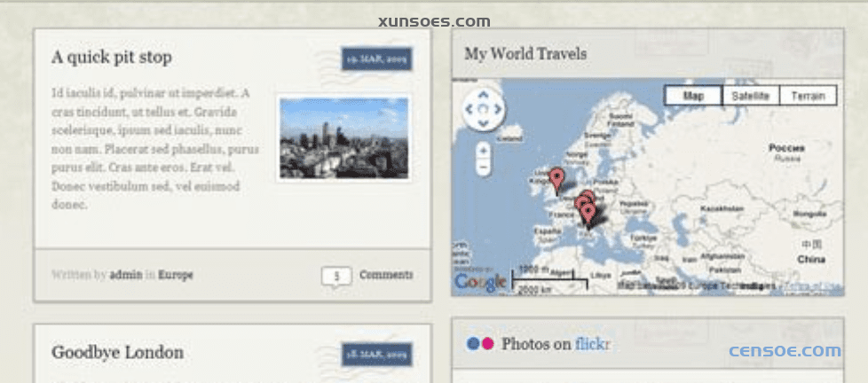
Task: Pan the map left with the arrow control
Action: [470, 110]
